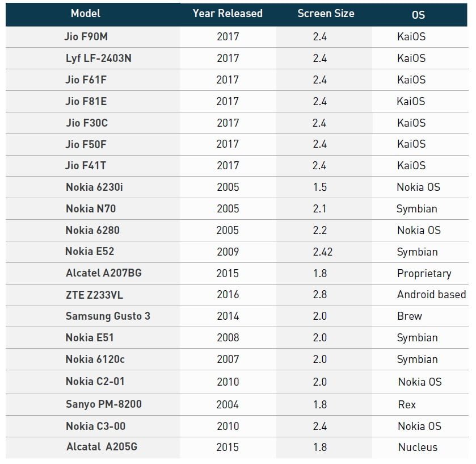This screenshot has height=464, width=476.
Task: Select the ZTE Z233VL model name
Action: coord(95,295)
